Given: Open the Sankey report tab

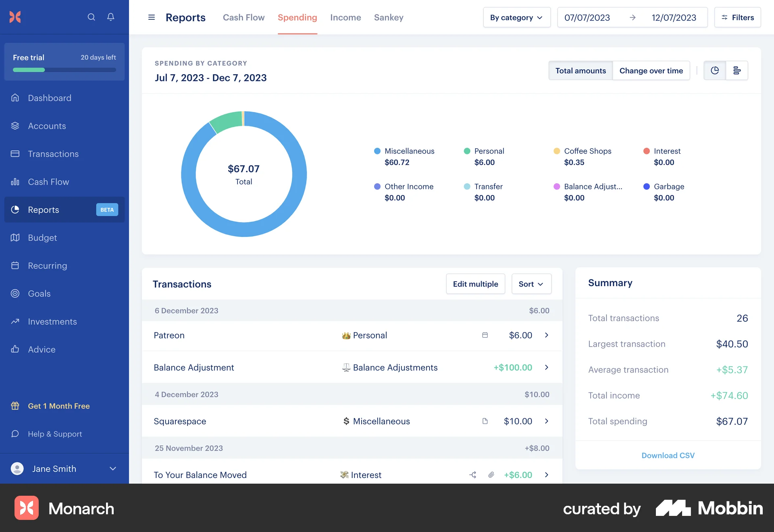Looking at the screenshot, I should click(x=388, y=17).
